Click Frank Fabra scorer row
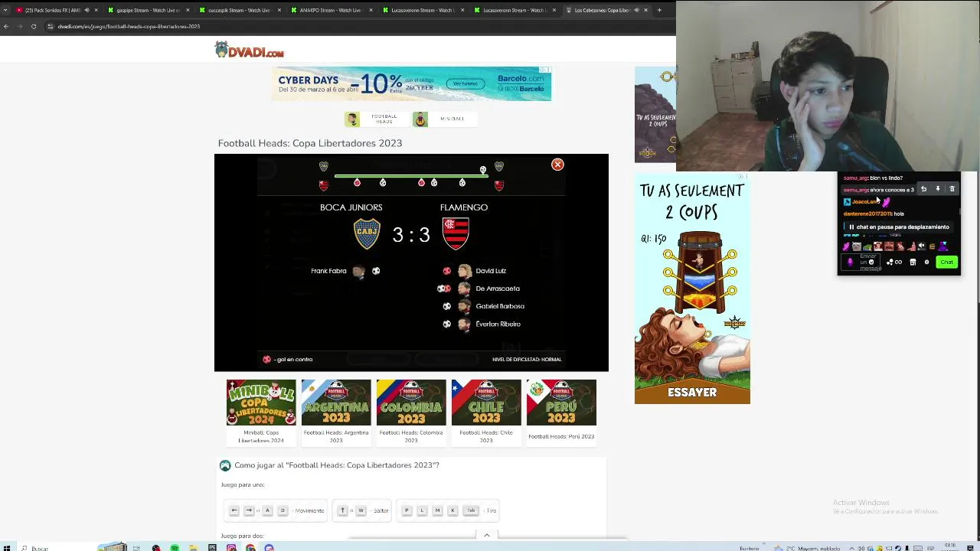980x551 pixels. (345, 271)
